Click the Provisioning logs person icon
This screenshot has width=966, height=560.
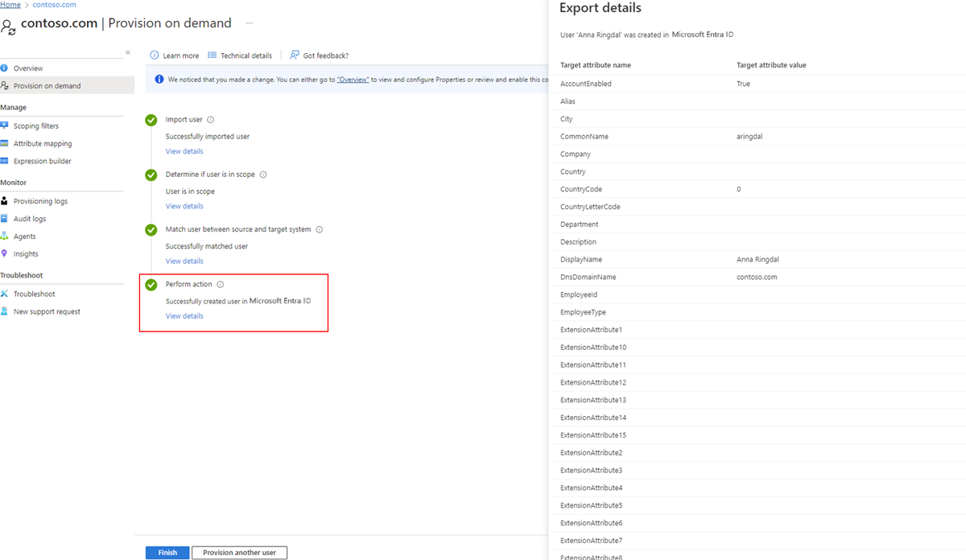[x=5, y=201]
